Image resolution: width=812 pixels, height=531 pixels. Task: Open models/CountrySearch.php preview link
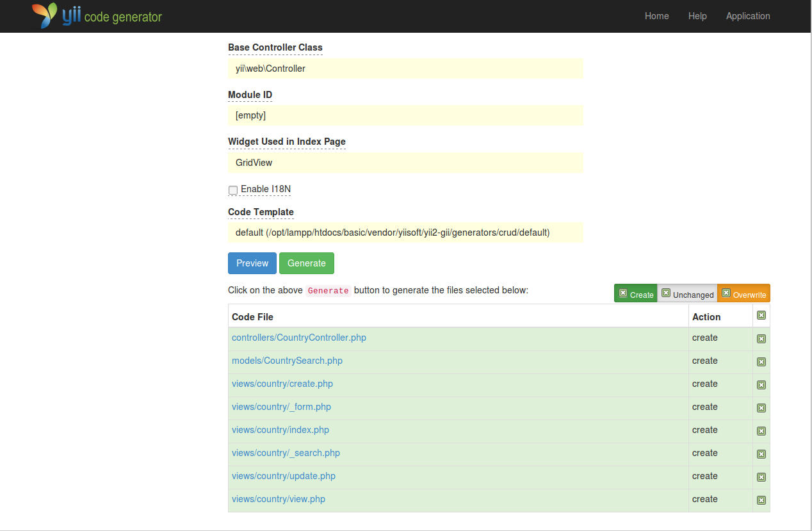coord(287,361)
